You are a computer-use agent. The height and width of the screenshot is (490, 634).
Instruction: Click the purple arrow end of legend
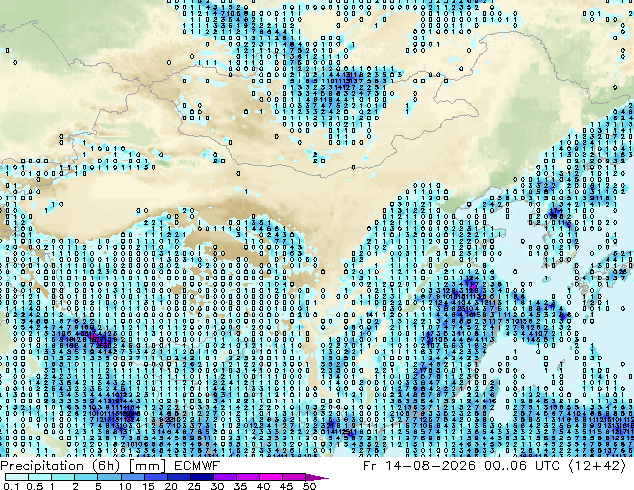coord(317,477)
